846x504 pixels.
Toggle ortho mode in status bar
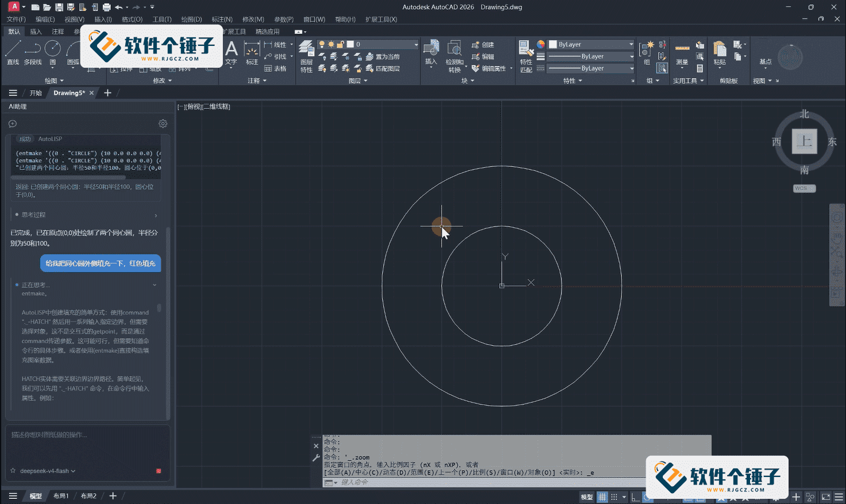[635, 497]
